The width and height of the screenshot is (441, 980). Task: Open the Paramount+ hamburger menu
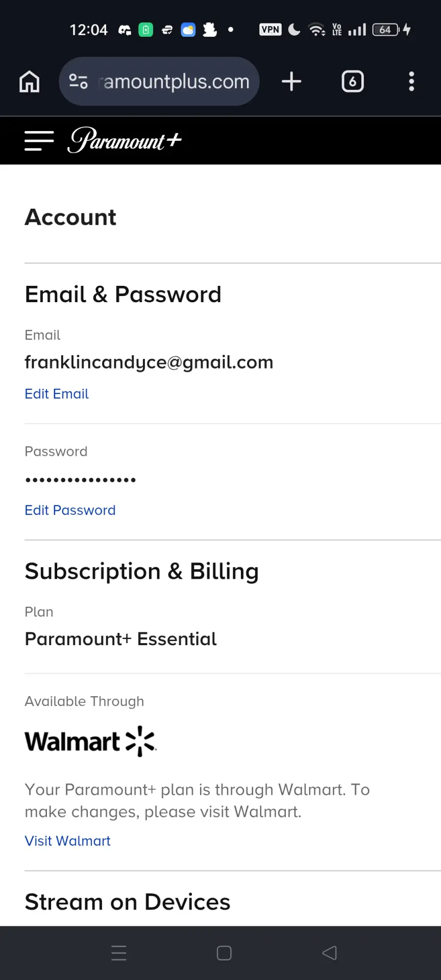(39, 140)
